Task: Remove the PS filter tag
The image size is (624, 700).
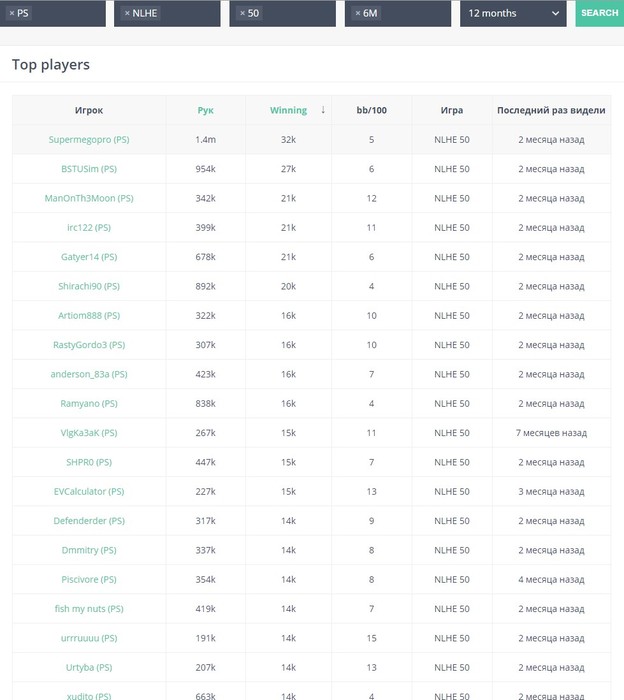Action: (12, 14)
